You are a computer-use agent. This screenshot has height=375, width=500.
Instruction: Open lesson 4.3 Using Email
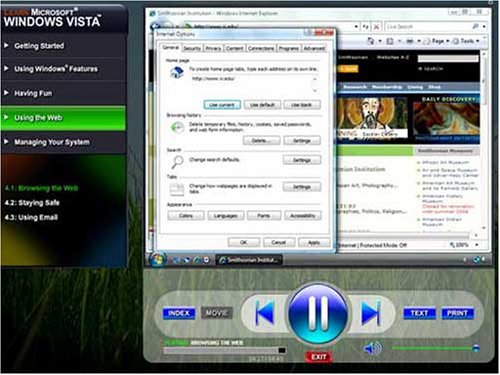(x=31, y=217)
